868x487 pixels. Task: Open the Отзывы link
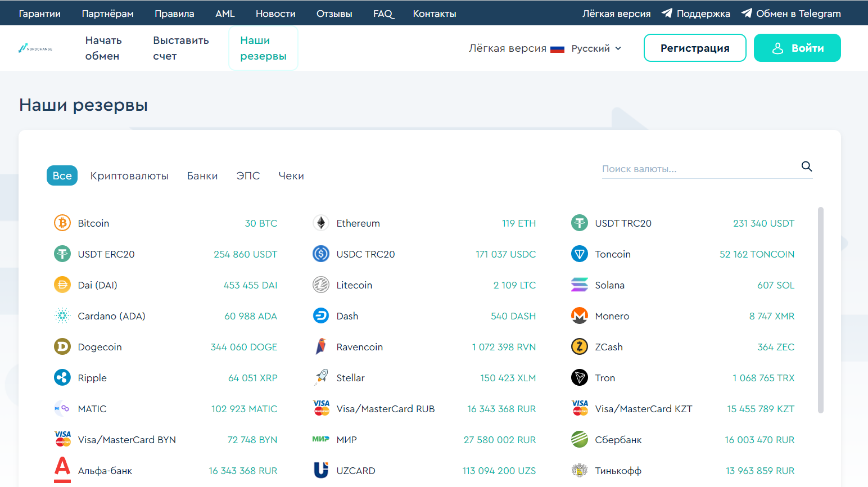[334, 13]
